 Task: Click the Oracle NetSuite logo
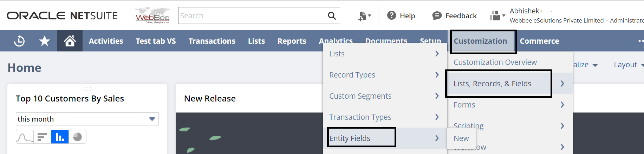62,16
